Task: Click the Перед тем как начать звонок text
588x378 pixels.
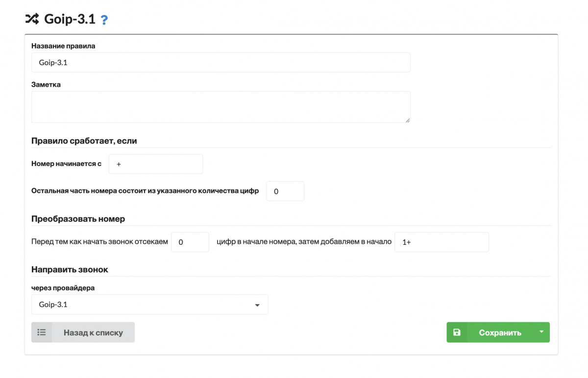Action: coord(100,242)
